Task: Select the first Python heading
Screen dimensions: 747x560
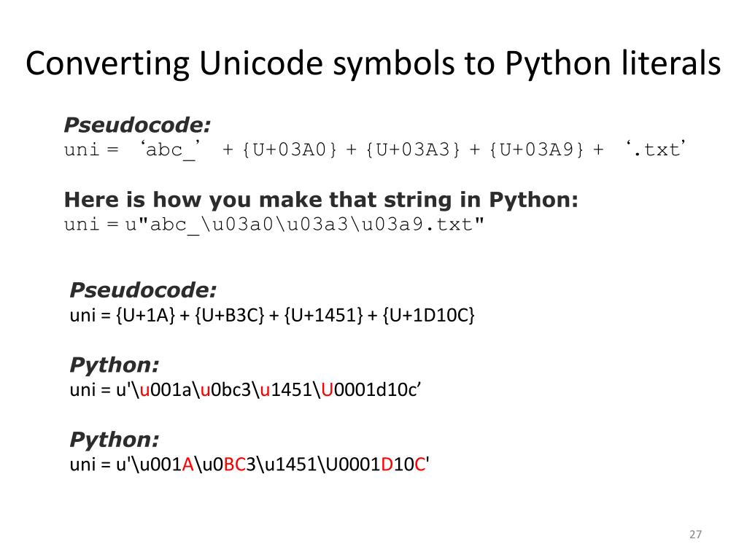Action: coord(115,365)
